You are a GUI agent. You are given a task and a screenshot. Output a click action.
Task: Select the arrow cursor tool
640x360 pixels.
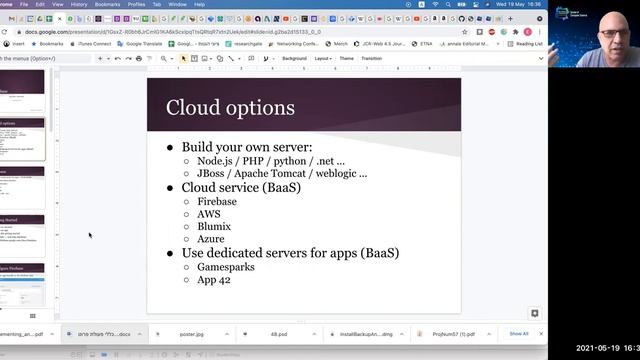click(x=184, y=59)
